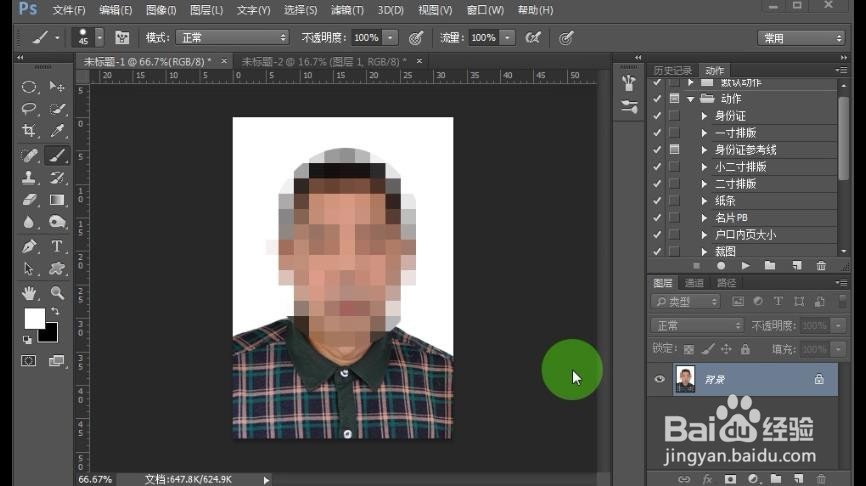Select the Brush tool in toolbox
This screenshot has width=866, height=486.
[x=56, y=156]
